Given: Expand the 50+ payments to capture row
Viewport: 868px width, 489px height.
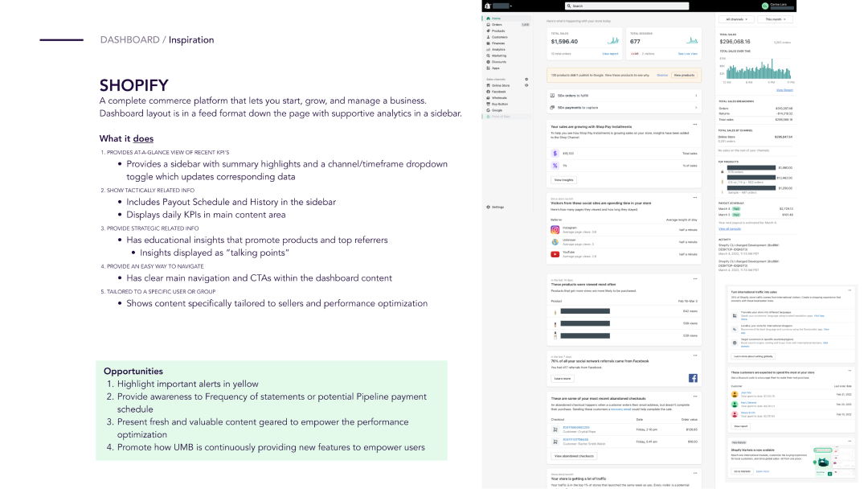Looking at the screenshot, I should (623, 107).
